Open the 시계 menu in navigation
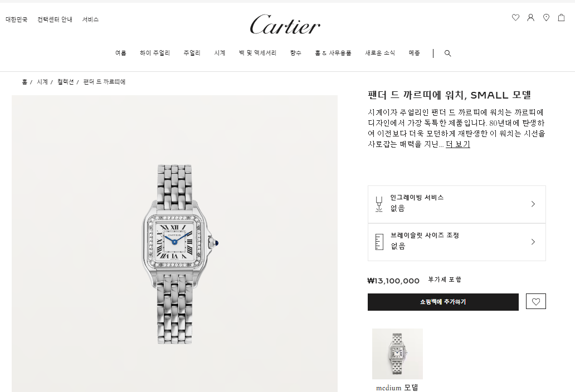Image resolution: width=575 pixels, height=392 pixels. (220, 53)
